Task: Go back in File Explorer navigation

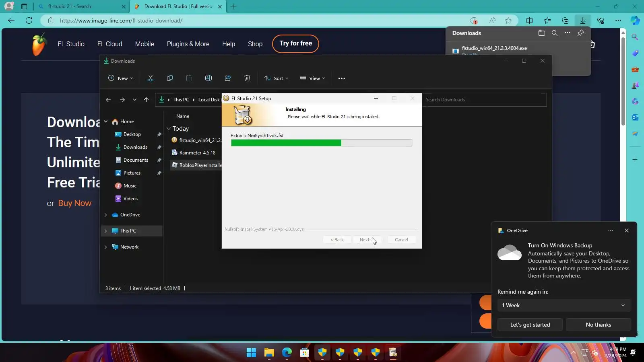Action: [108, 100]
